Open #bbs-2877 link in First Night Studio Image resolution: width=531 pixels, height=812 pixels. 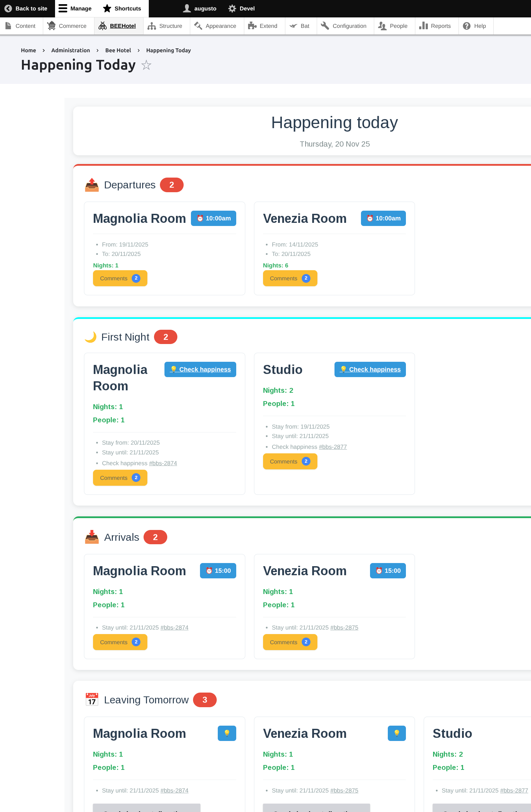333,447
